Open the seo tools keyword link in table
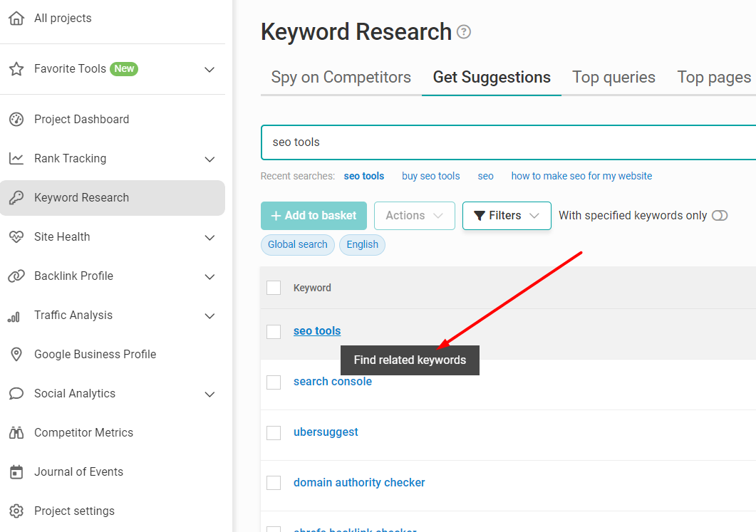 [317, 331]
